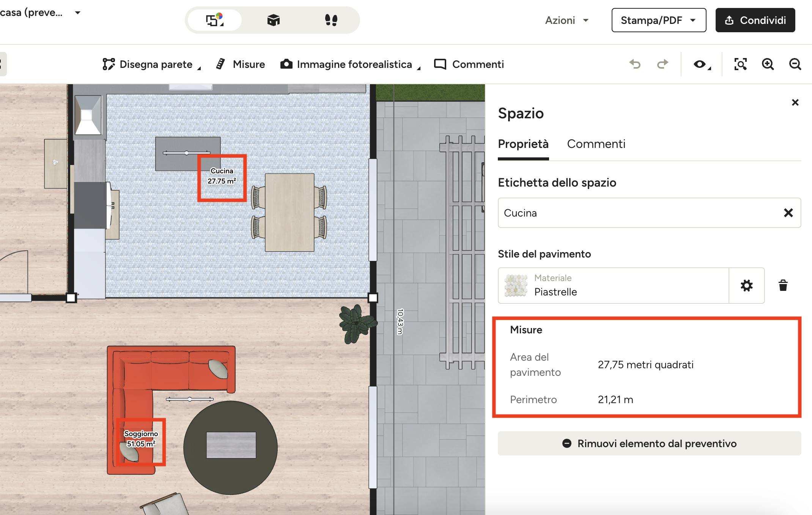The width and height of the screenshot is (812, 515).
Task: Select the Soggiorno room label
Action: click(x=141, y=439)
